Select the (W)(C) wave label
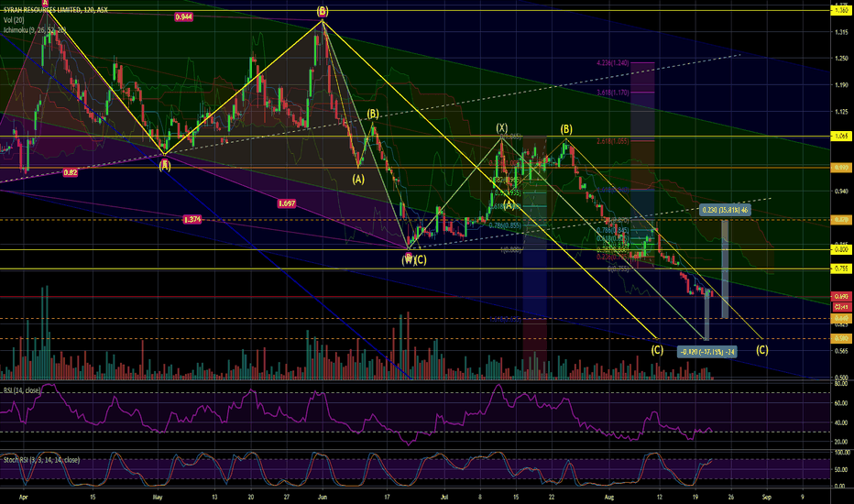Screen dimensions: 854x504 click(414, 260)
